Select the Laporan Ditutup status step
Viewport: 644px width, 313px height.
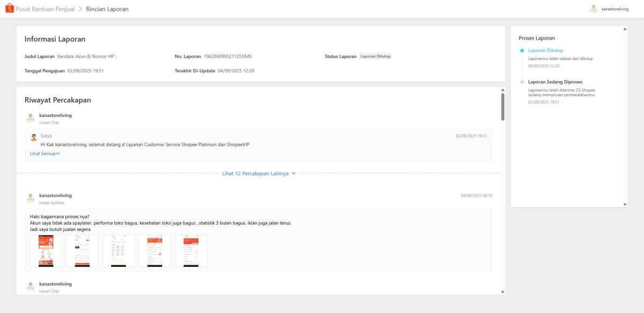pyautogui.click(x=546, y=50)
